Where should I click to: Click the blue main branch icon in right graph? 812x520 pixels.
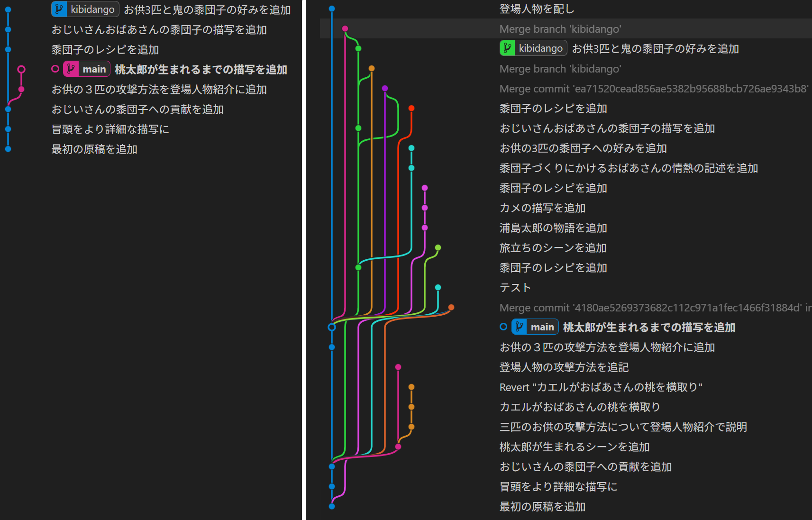(520, 327)
